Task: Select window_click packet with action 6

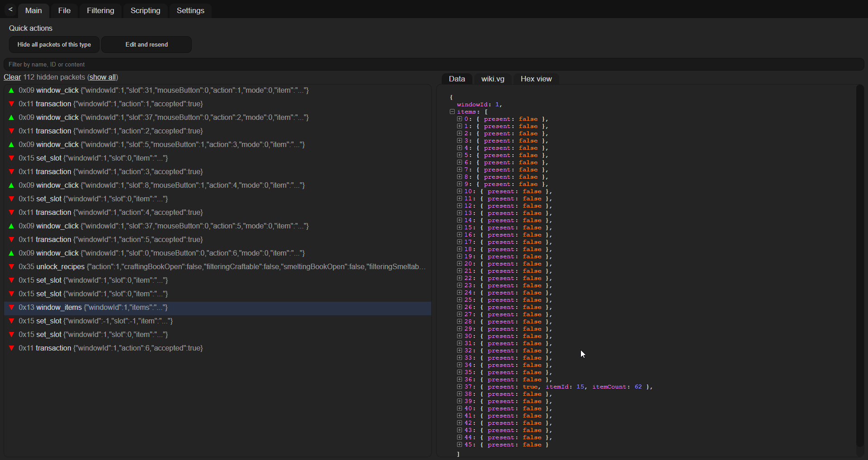Action: pos(217,253)
